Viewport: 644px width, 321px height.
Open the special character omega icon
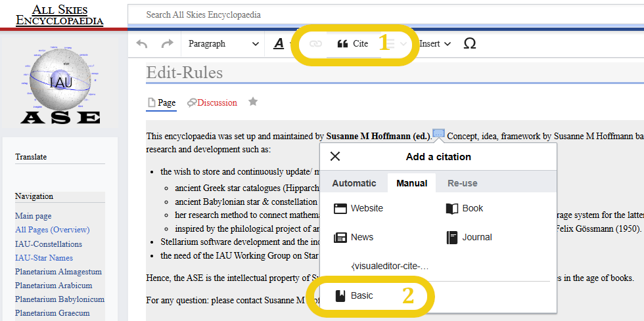click(470, 44)
